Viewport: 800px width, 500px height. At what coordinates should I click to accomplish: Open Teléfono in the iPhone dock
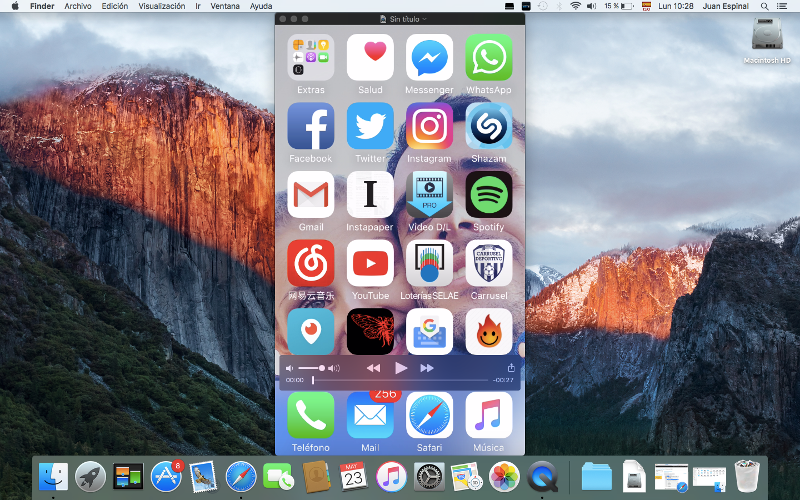pos(310,415)
